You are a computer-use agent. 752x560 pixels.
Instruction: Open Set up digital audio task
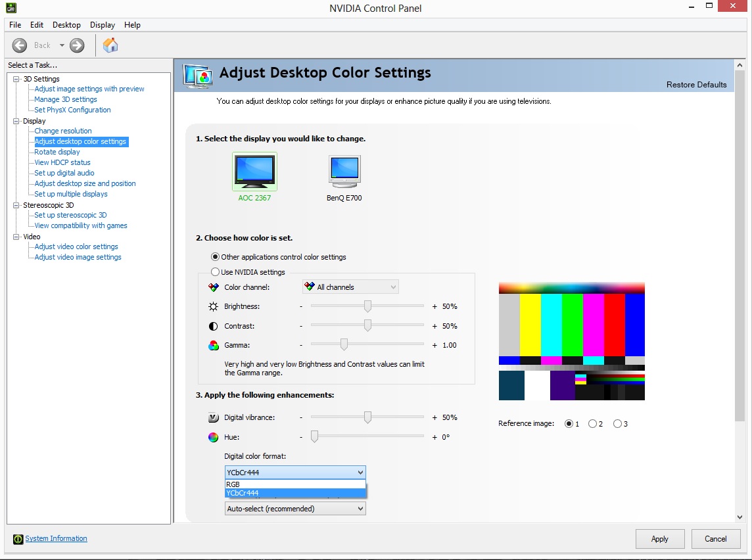(x=64, y=173)
